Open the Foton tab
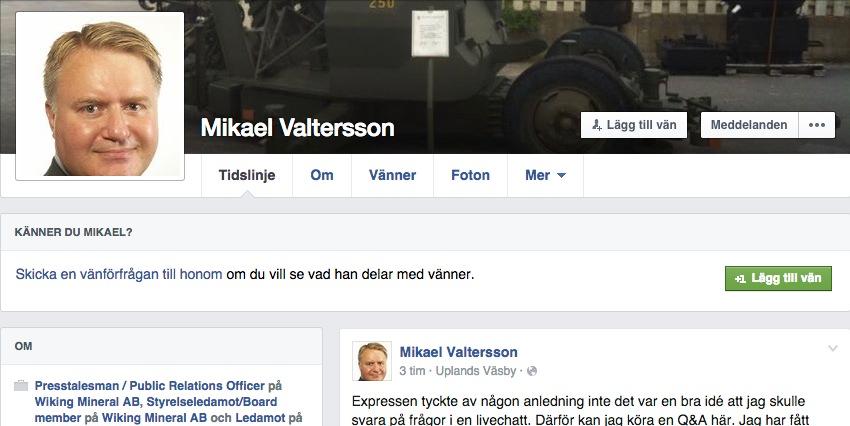The width and height of the screenshot is (850, 426). click(471, 176)
